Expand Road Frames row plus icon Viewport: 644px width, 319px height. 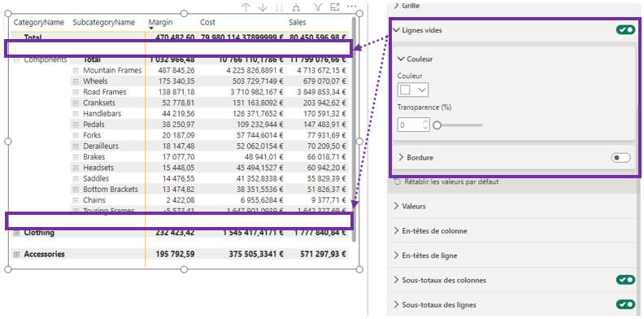(76, 92)
